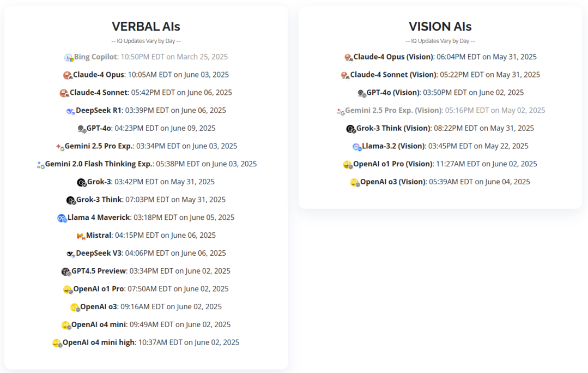Click the GPT4.5 Preview icon
Screen dimensions: 588x373
point(66,272)
